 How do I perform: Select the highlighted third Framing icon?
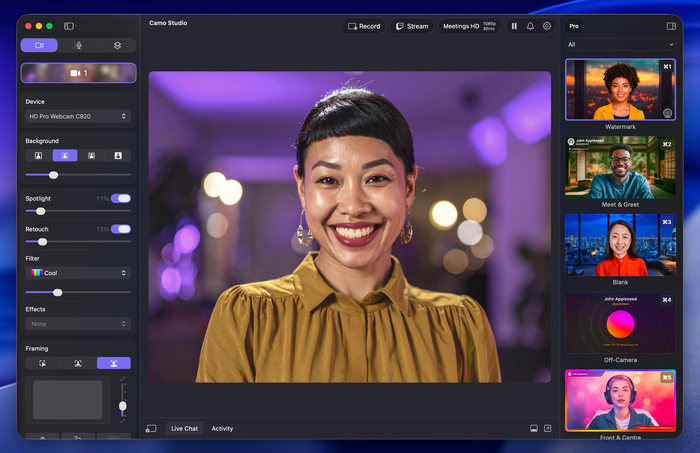114,363
